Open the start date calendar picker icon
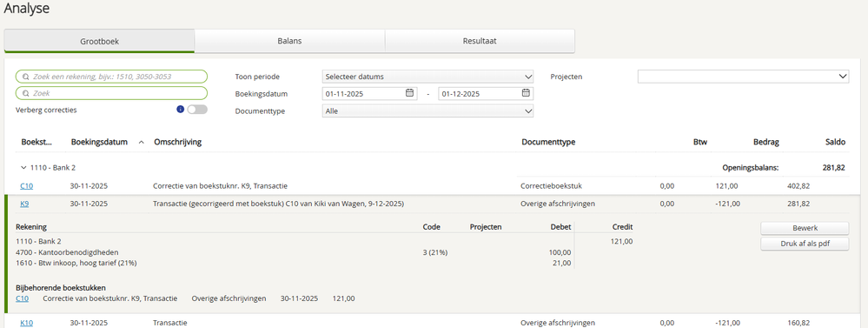The width and height of the screenshot is (868, 328). pos(409,93)
